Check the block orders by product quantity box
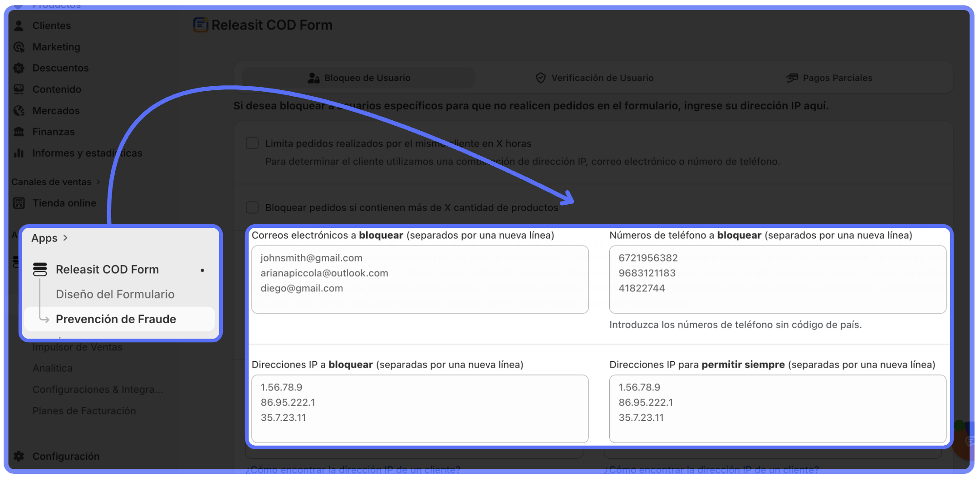Screen dimensions: 980x482 252,207
